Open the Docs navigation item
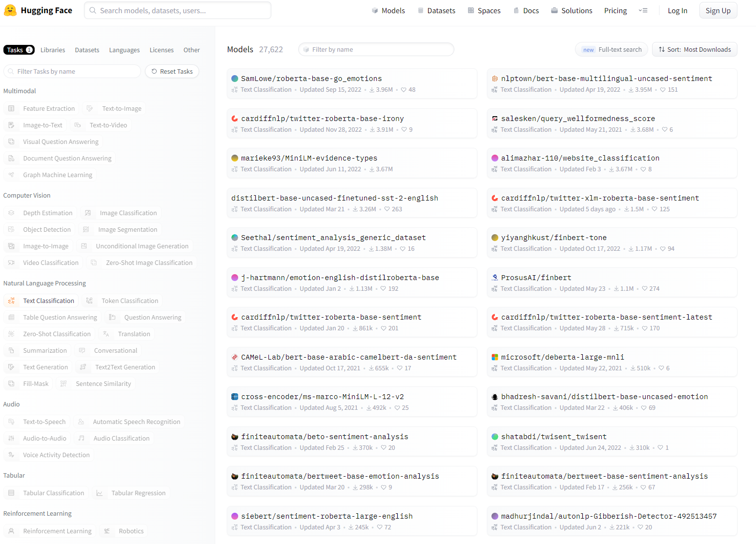756x544 pixels. pos(526,10)
